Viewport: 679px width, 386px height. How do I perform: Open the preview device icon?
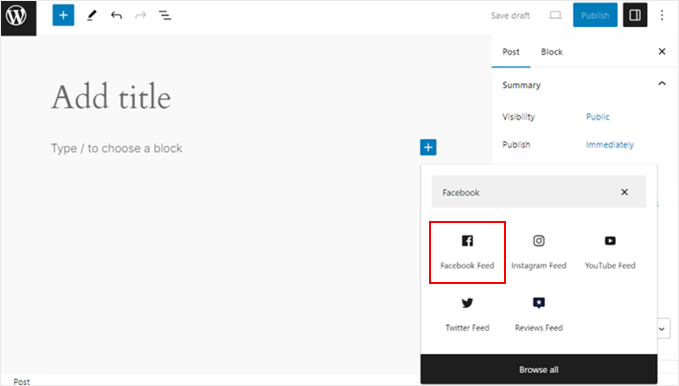click(555, 16)
